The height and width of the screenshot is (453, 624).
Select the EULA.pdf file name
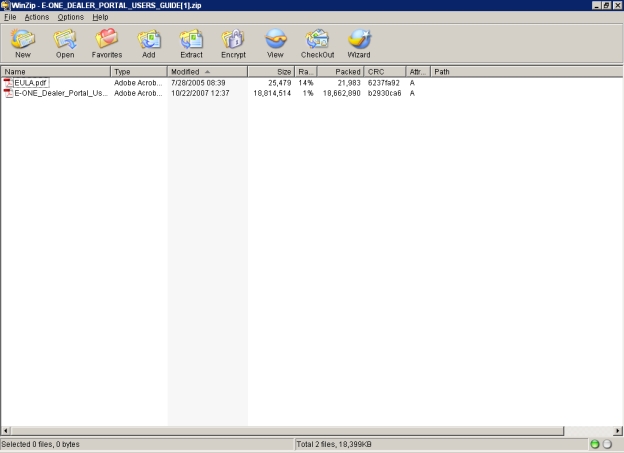pos(31,83)
